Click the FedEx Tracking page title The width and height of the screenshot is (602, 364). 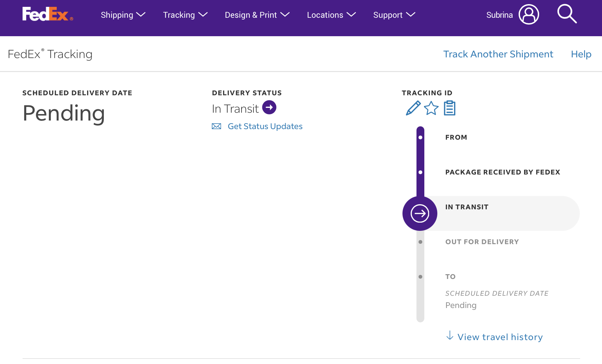pos(50,54)
